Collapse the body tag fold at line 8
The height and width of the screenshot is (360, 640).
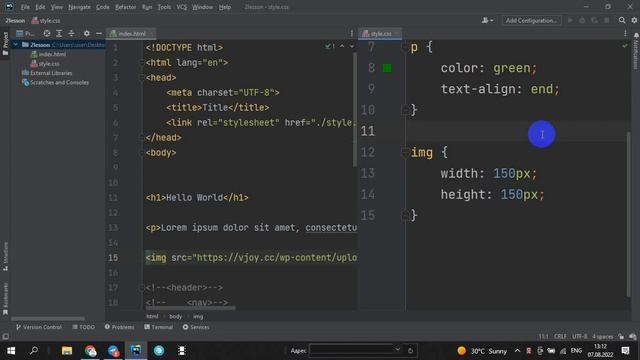(141, 153)
